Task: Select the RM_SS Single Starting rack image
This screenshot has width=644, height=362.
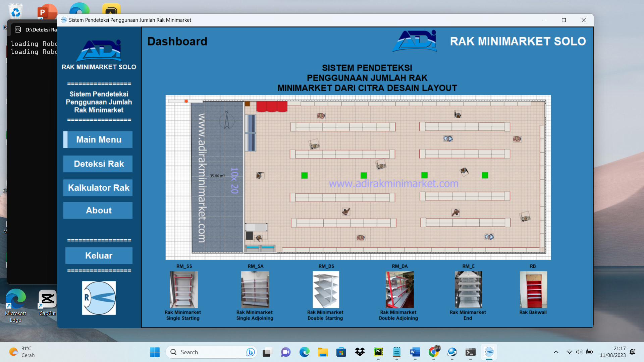Action: pyautogui.click(x=183, y=290)
